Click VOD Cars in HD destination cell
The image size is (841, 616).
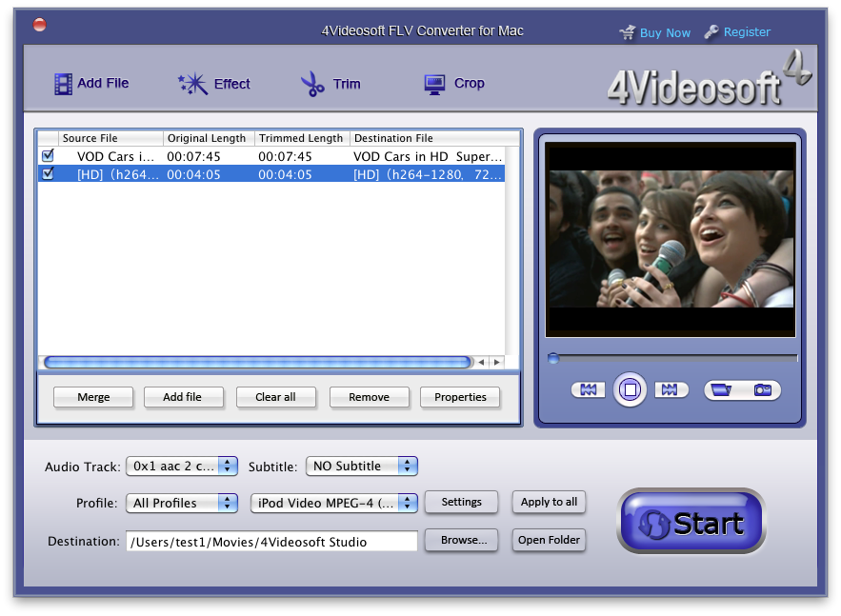428,156
